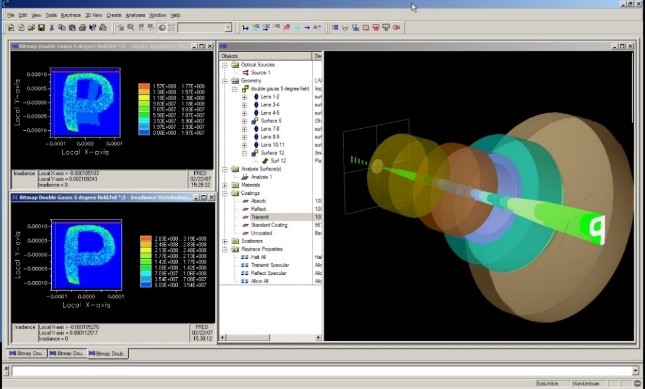Click the first raytrace arrow icon
The height and width of the screenshot is (389, 645).
coord(246,28)
